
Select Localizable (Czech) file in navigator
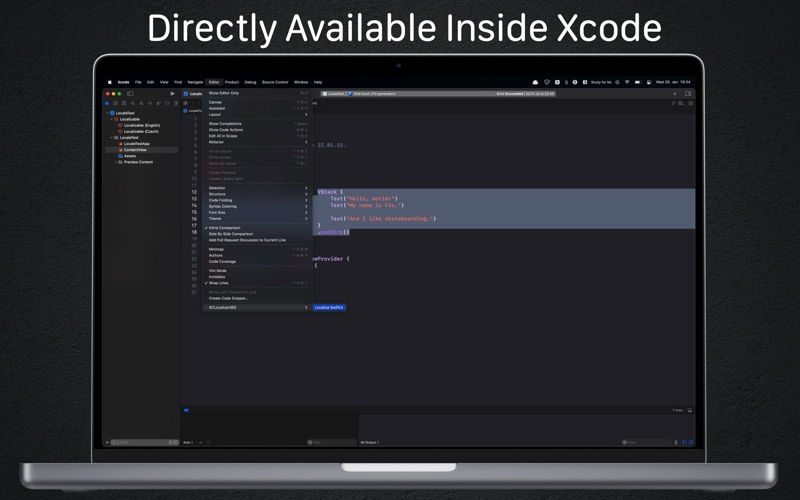pos(141,132)
